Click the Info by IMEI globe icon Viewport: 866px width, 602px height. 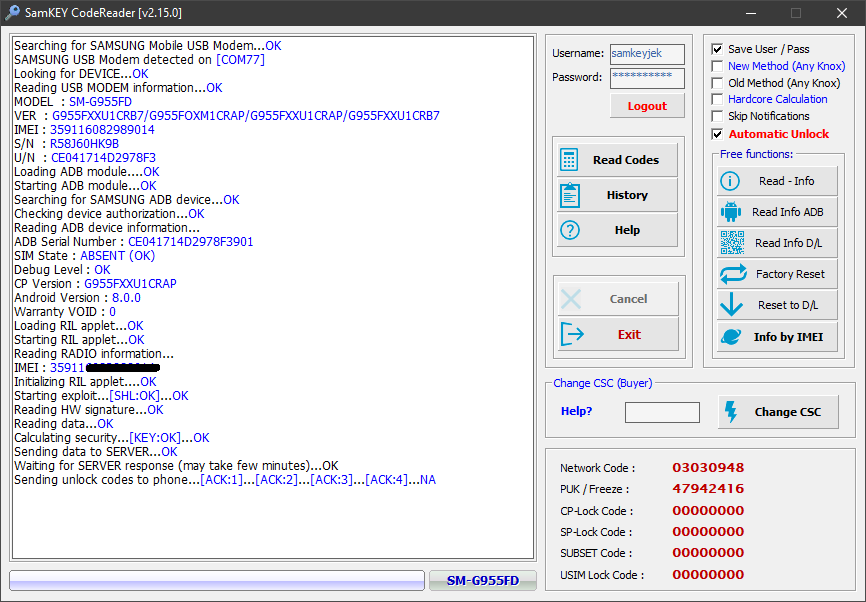click(x=731, y=336)
